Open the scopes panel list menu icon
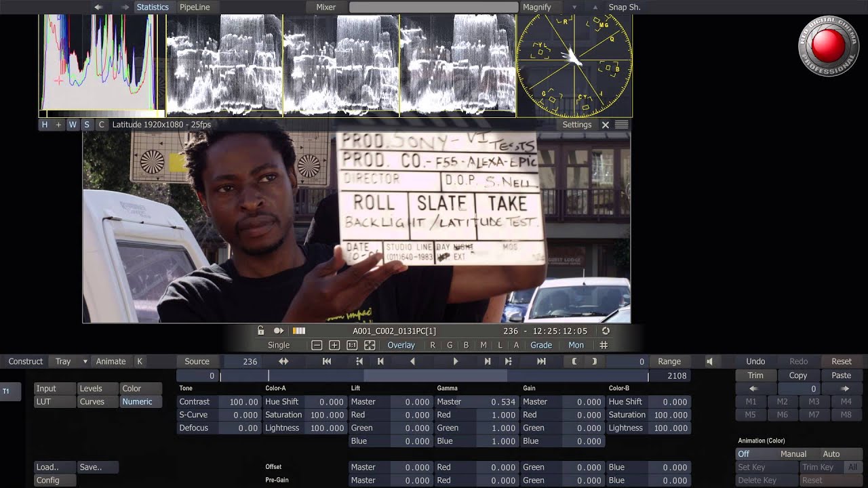The height and width of the screenshot is (488, 868). coord(621,125)
